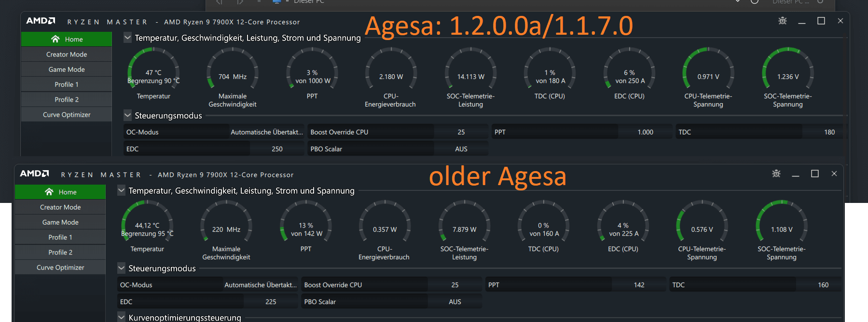Viewport: 868px width, 322px height.
Task: Switch to Game Mode in the lower window
Action: coord(60,222)
